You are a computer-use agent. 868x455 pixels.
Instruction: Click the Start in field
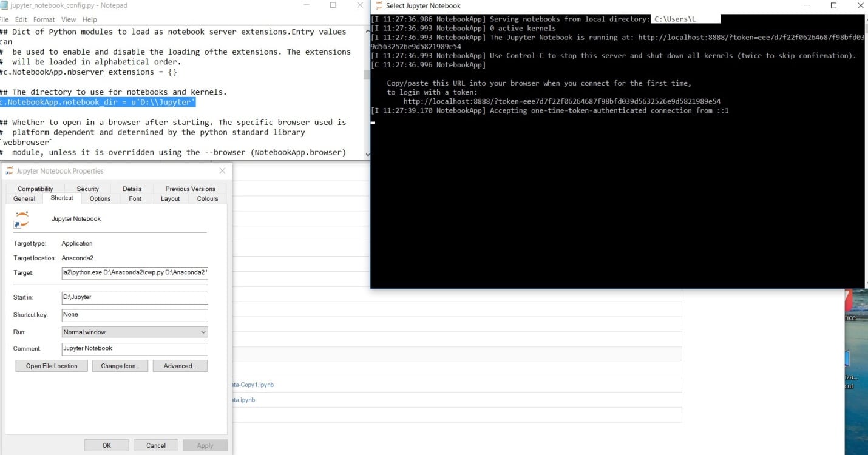(x=135, y=297)
